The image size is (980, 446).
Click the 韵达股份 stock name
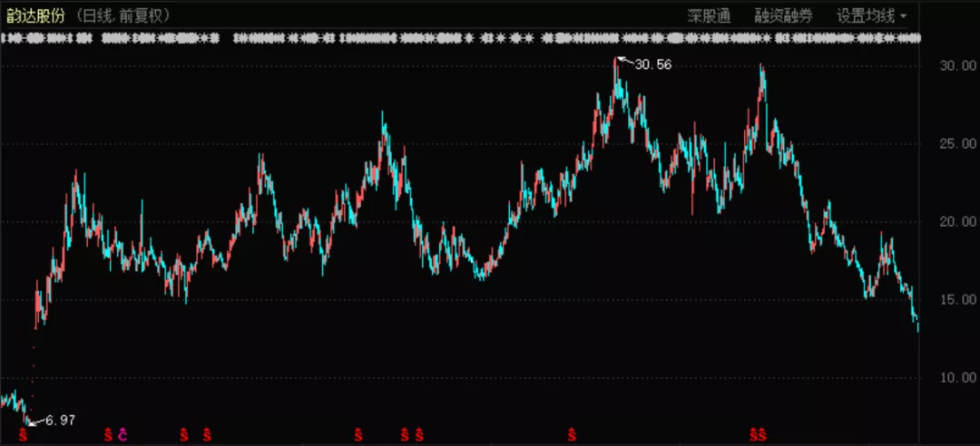[37, 15]
